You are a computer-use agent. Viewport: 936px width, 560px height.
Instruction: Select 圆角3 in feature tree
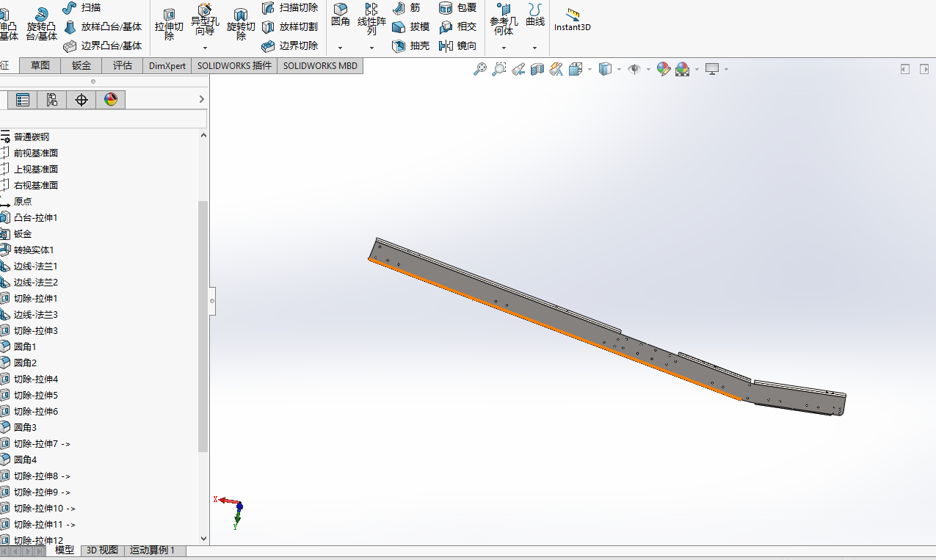click(25, 427)
